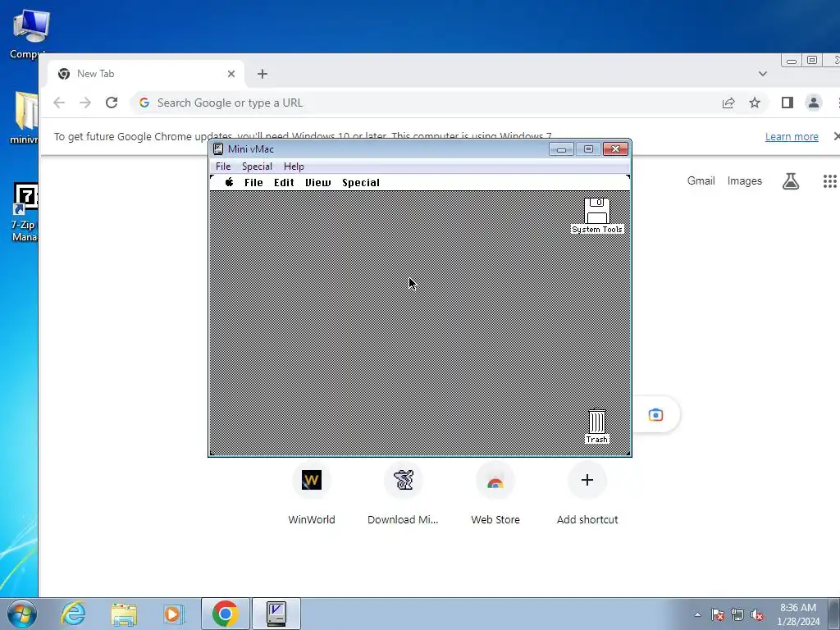
Task: Open Google Images link
Action: click(744, 181)
